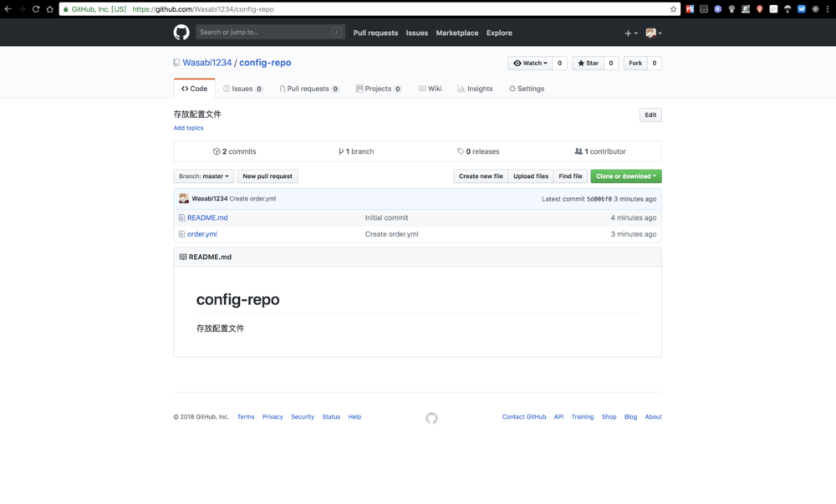Switch to the Issues tab

point(242,89)
